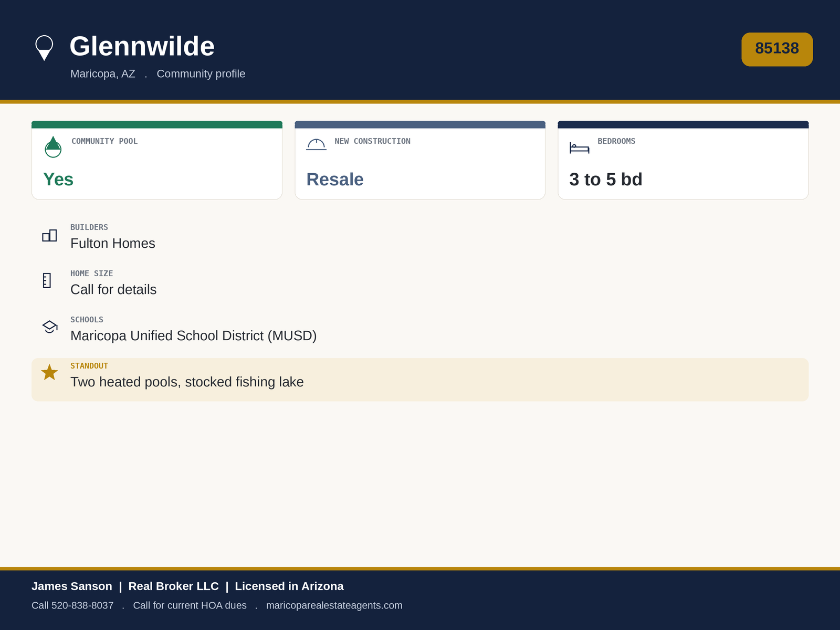The height and width of the screenshot is (630, 840).
Task: Click the gold star Standout icon
Action: [49, 372]
